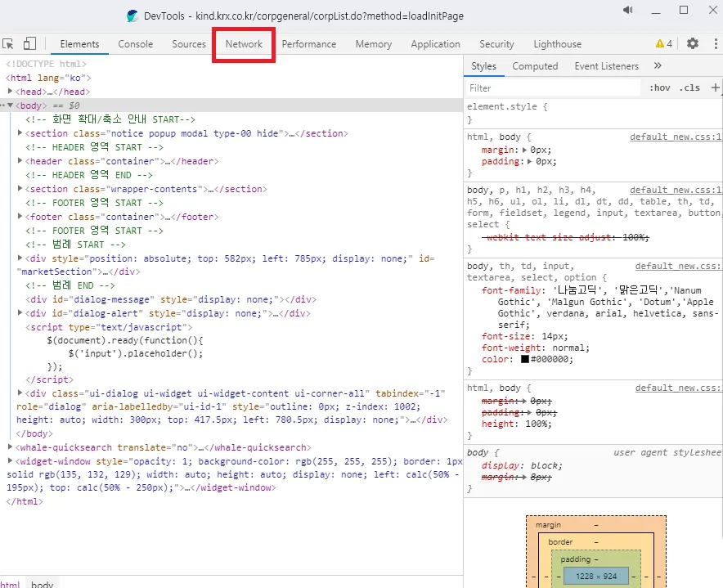Select the dialog-message div element row
723x588 pixels.
[171, 299]
